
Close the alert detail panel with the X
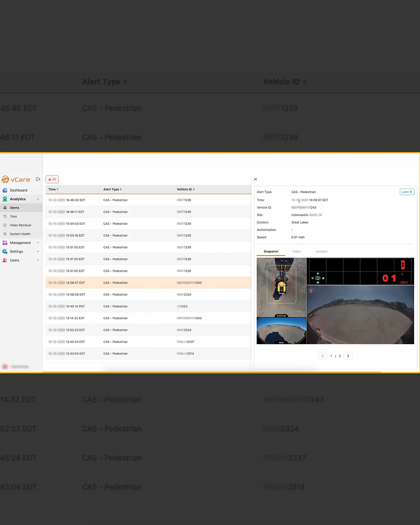[x=255, y=179]
